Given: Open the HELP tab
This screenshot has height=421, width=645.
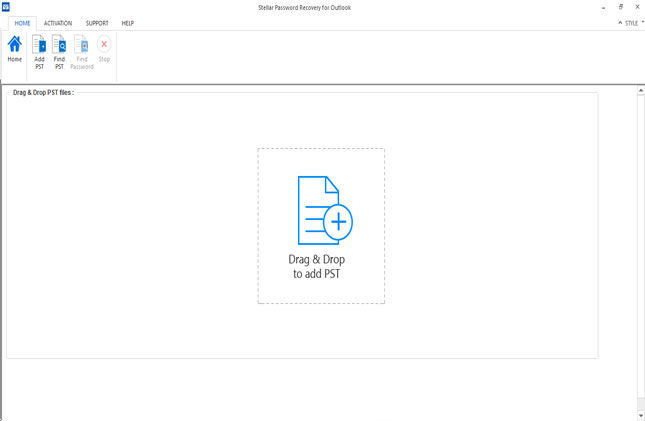Looking at the screenshot, I should point(128,23).
